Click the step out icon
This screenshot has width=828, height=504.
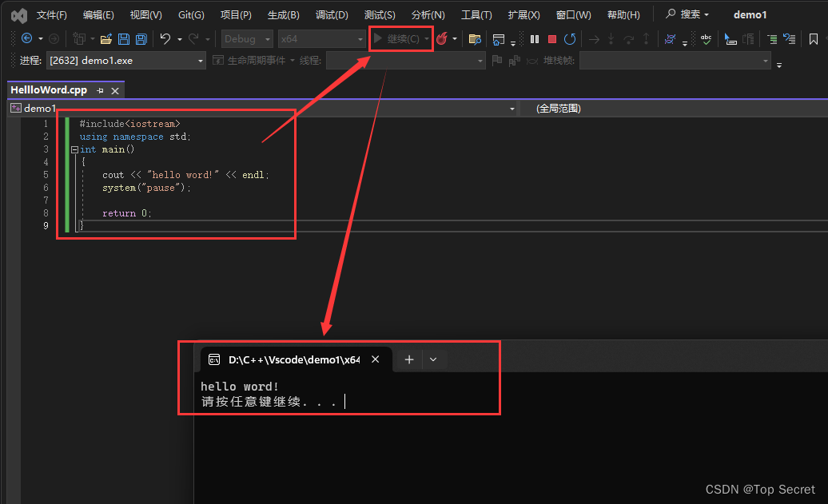coord(646,39)
